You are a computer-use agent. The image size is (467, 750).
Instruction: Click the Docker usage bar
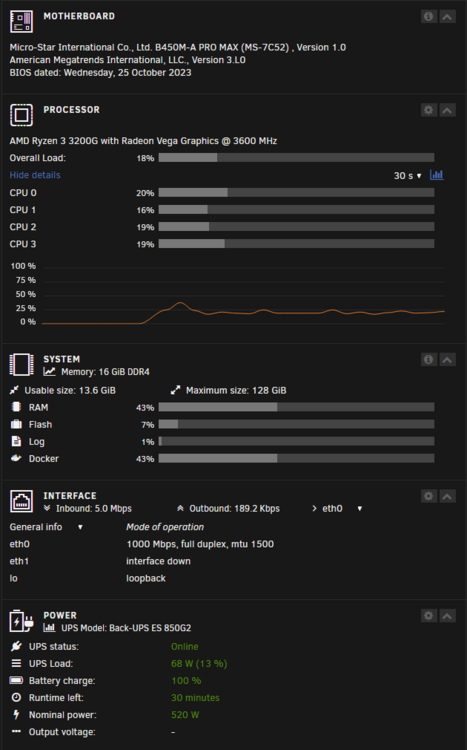(x=296, y=459)
